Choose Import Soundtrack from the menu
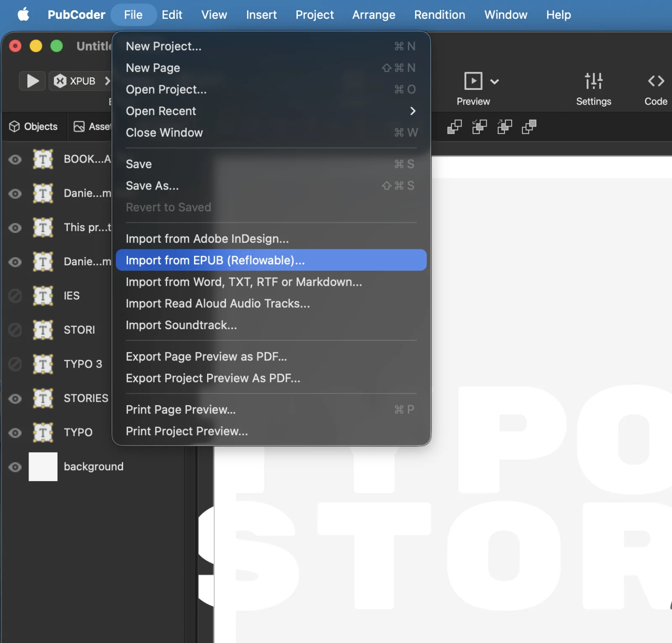This screenshot has height=643, width=672. click(x=271, y=325)
